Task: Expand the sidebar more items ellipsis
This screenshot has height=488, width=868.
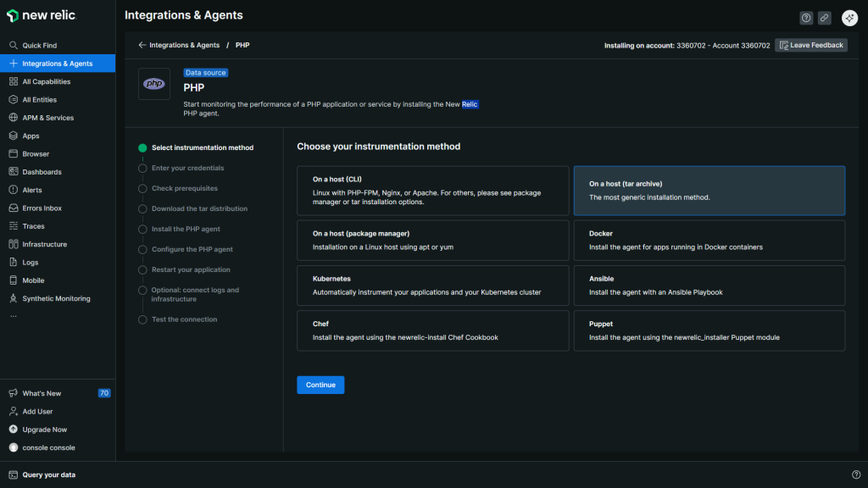Action: tap(13, 315)
